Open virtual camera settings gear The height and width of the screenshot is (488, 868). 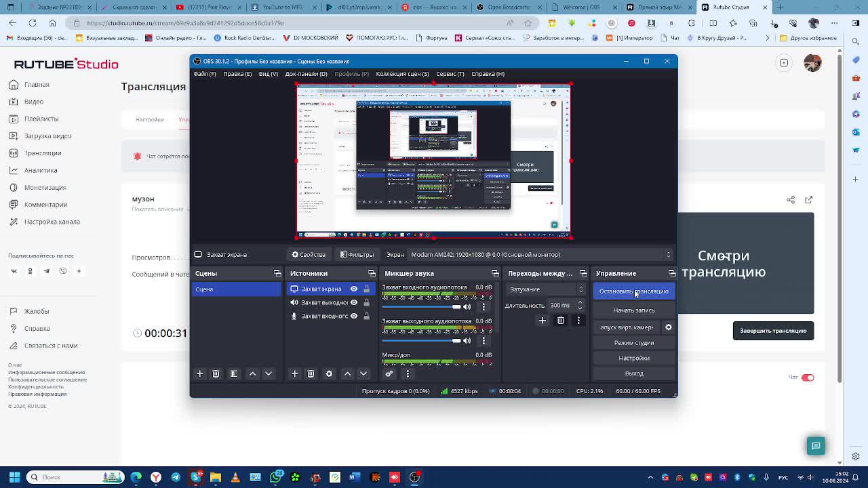click(668, 327)
